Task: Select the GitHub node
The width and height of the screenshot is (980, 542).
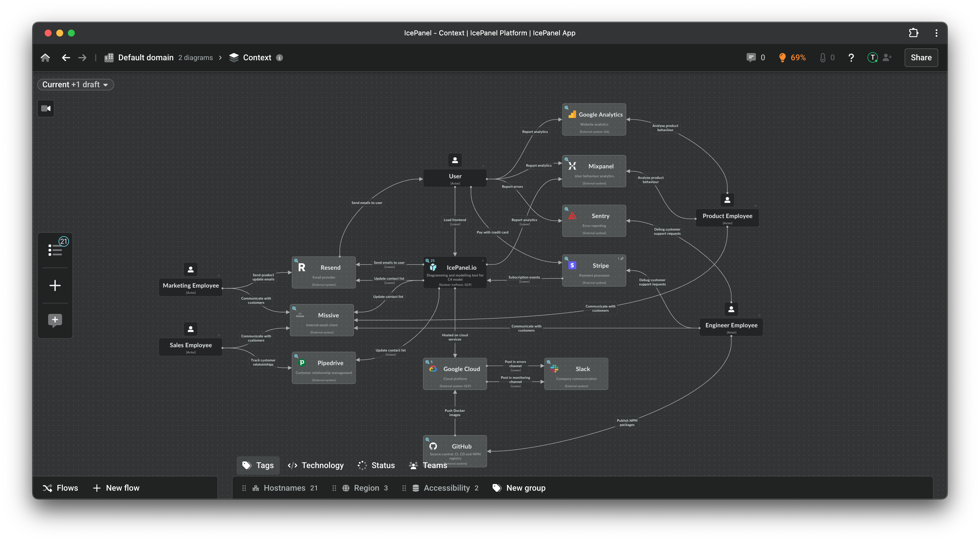Action: pos(455,452)
